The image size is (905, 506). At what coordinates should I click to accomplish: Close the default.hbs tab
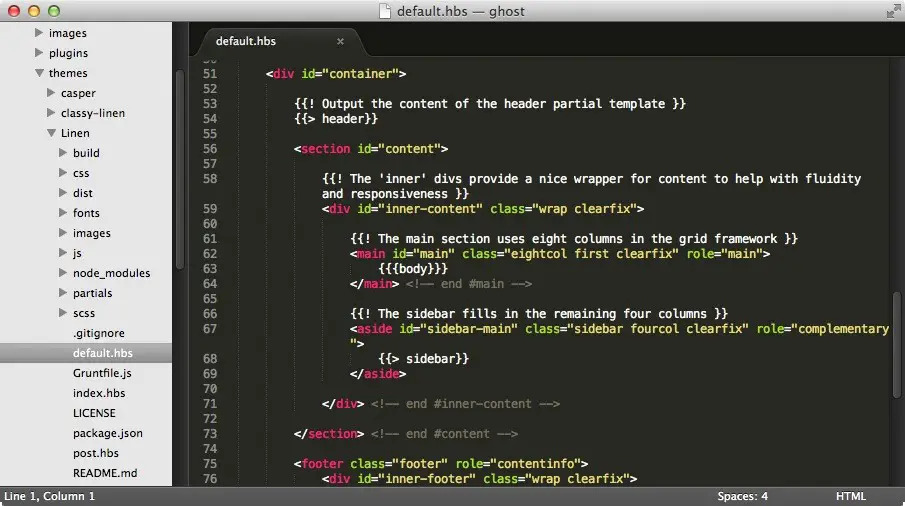coord(340,42)
